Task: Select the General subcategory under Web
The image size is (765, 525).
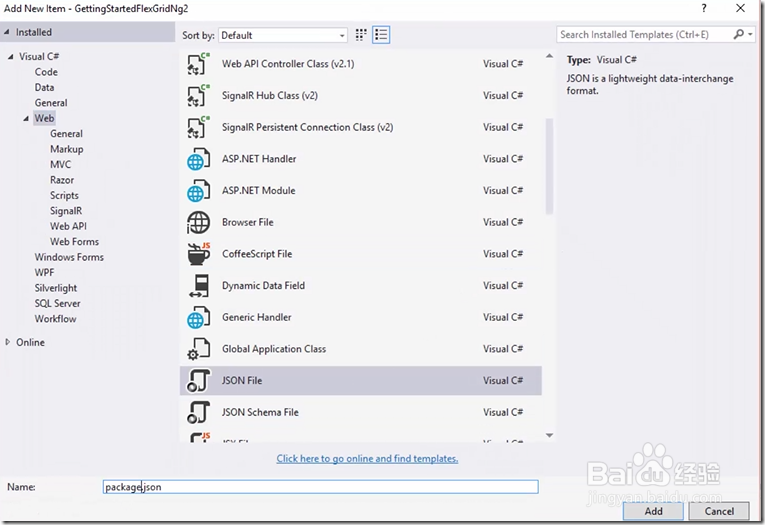Action: (66, 134)
